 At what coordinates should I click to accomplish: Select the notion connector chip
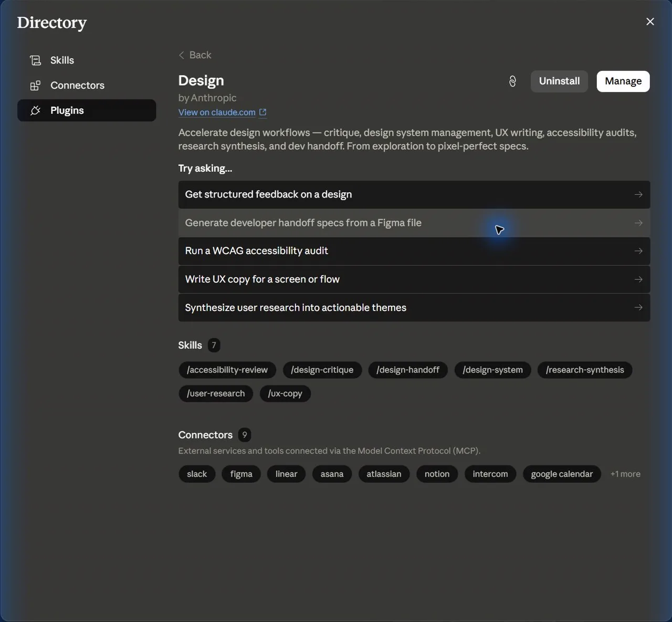tap(437, 474)
